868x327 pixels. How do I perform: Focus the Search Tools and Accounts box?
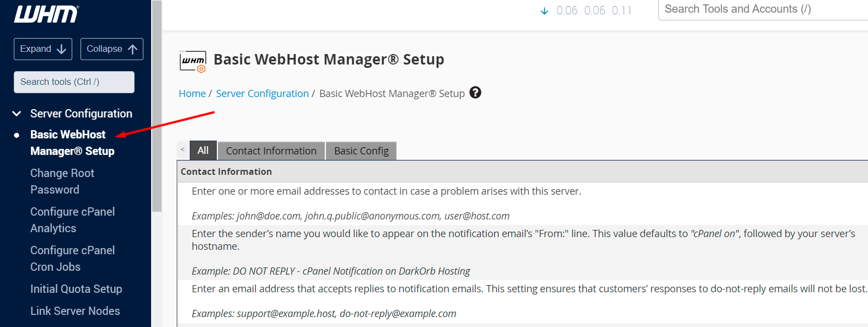[x=763, y=9]
